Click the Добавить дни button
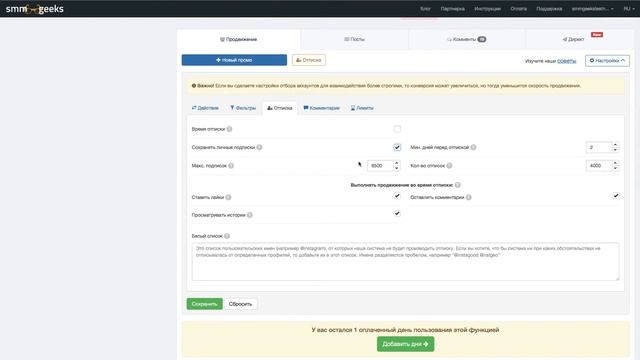The width and height of the screenshot is (640, 360). click(x=405, y=344)
